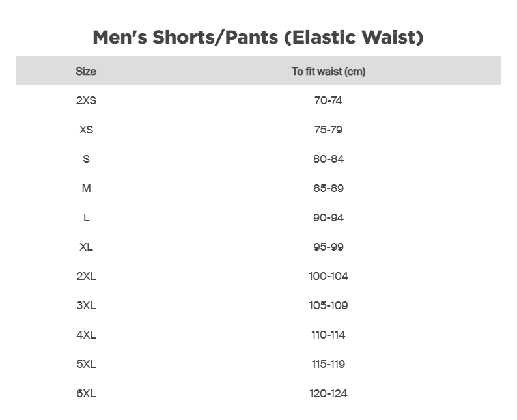517x420 pixels.
Task: Select the XL size label
Action: pyautogui.click(x=86, y=247)
